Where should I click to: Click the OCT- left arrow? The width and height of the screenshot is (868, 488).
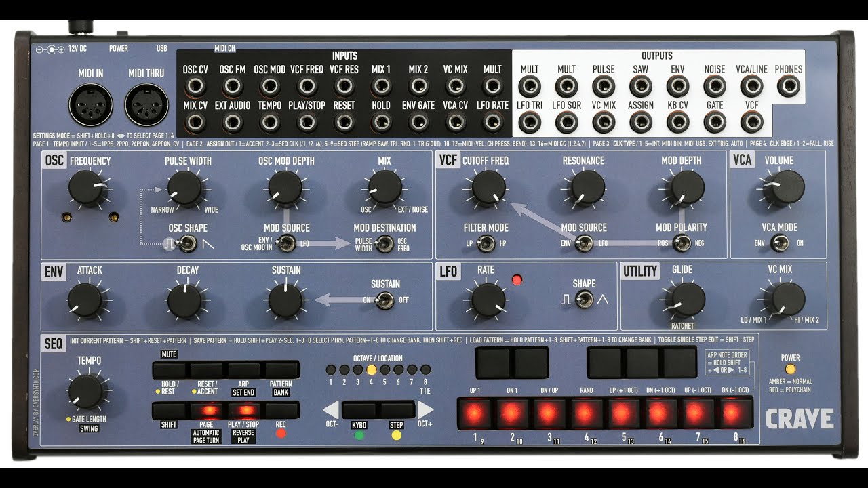point(330,410)
